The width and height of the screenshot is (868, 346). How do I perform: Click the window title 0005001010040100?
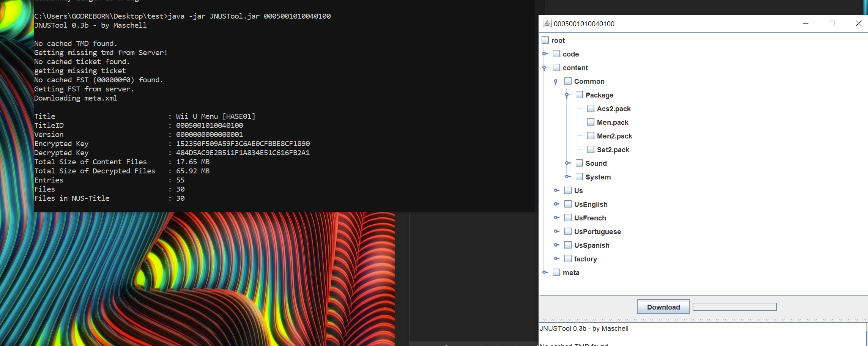coord(584,24)
